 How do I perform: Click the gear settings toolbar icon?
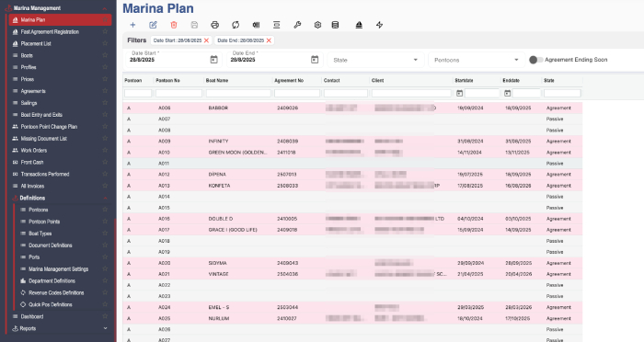click(317, 25)
